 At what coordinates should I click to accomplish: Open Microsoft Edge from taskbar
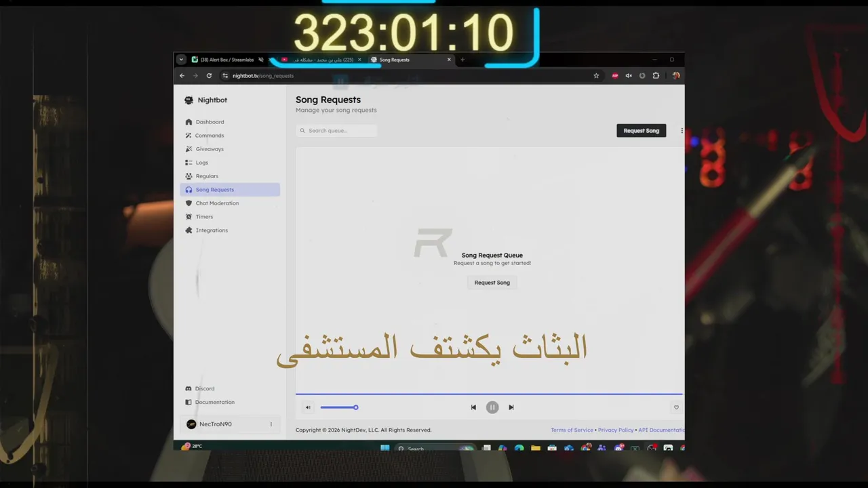click(x=519, y=448)
